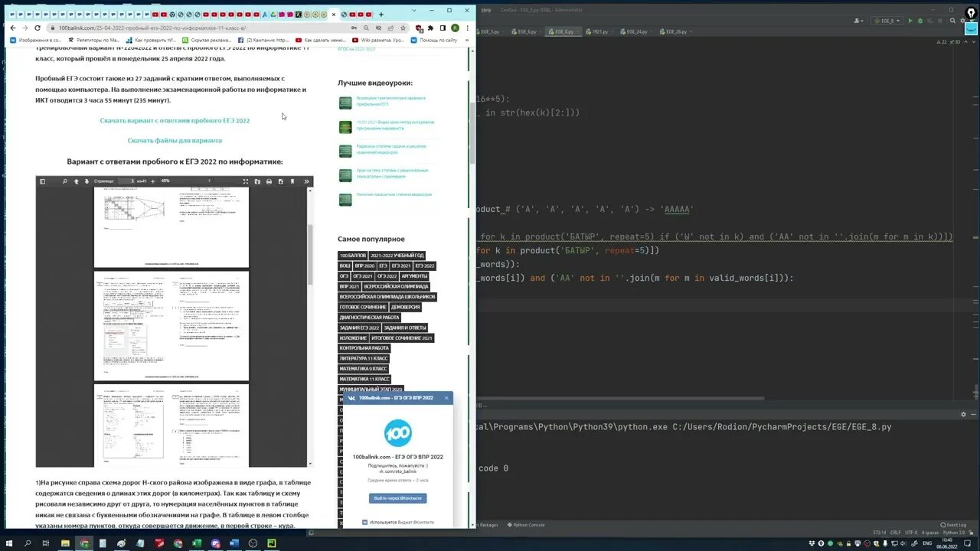
Task: Click the address bar URL
Action: pyautogui.click(x=152, y=28)
